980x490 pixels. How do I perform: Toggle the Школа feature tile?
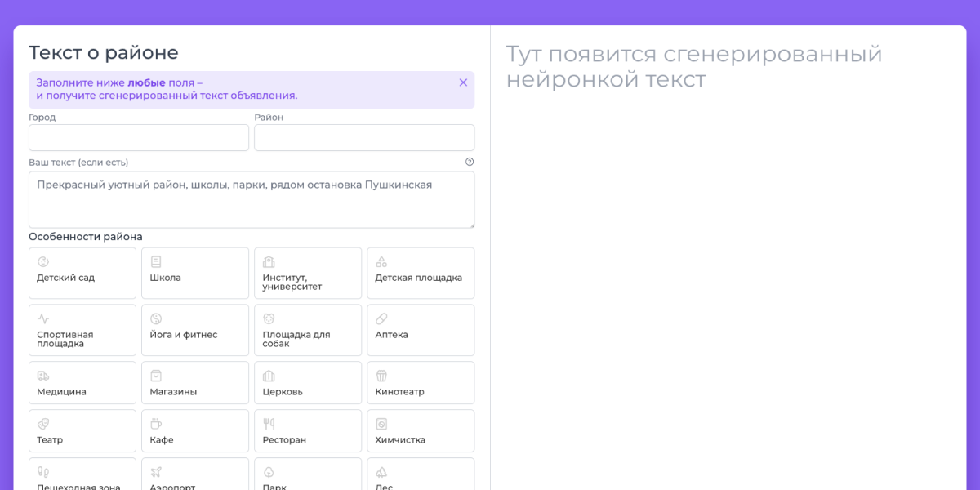[194, 273]
